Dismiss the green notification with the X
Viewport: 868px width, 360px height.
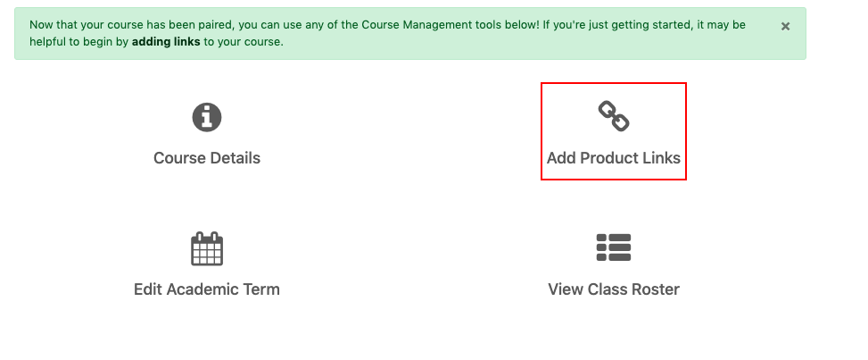pos(785,26)
